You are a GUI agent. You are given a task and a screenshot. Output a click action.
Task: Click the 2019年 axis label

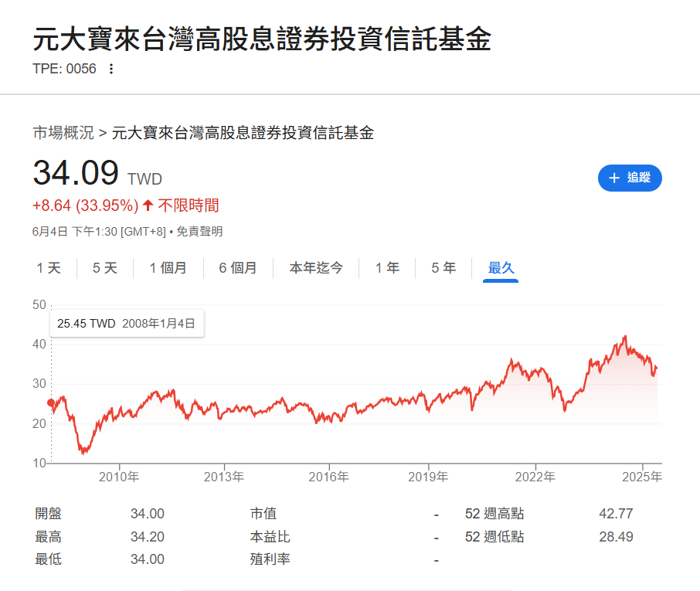coord(428,477)
